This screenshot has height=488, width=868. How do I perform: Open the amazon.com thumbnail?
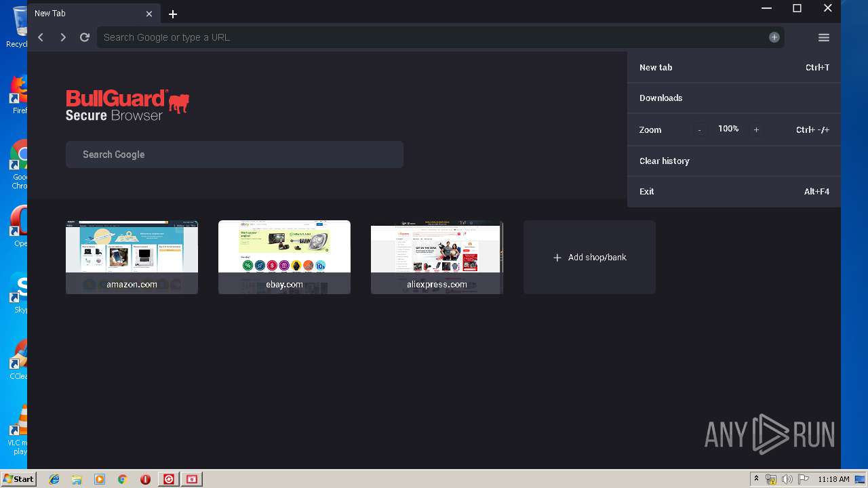(132, 257)
